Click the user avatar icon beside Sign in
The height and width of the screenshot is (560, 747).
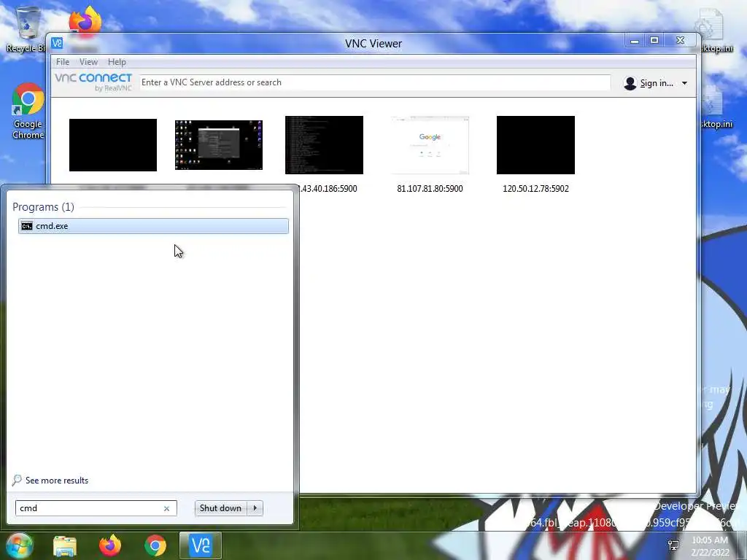[x=630, y=83]
